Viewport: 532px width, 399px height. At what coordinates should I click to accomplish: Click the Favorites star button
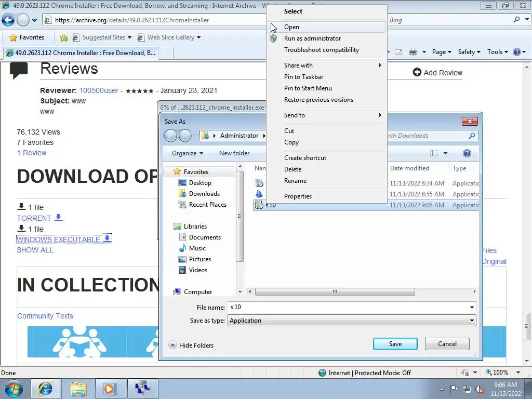[27, 37]
